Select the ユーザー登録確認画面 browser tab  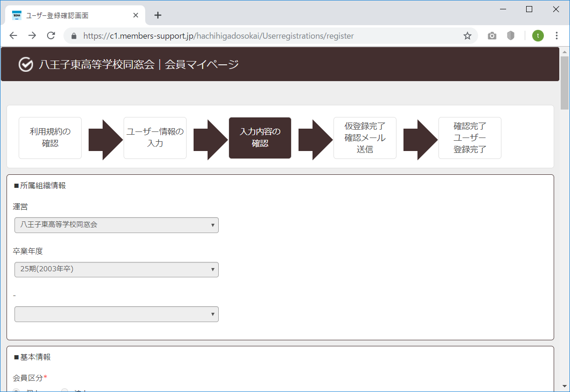pyautogui.click(x=75, y=15)
